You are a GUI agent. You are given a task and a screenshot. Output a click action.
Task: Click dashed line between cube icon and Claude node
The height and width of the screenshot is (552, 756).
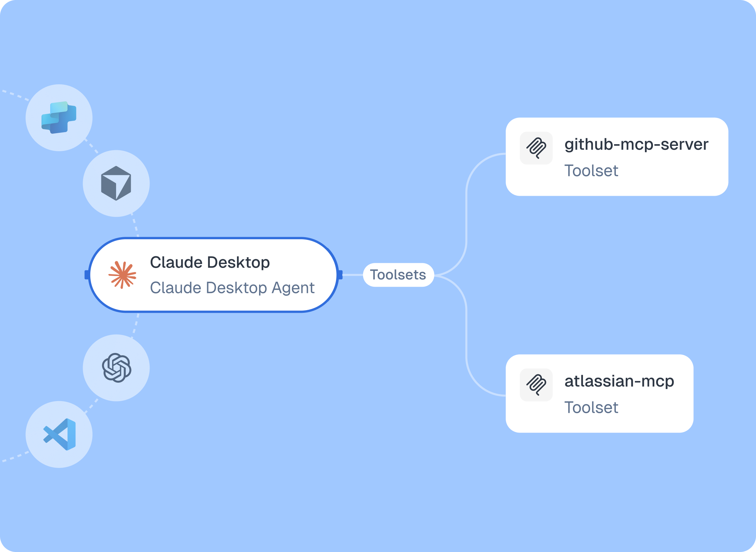[136, 225]
